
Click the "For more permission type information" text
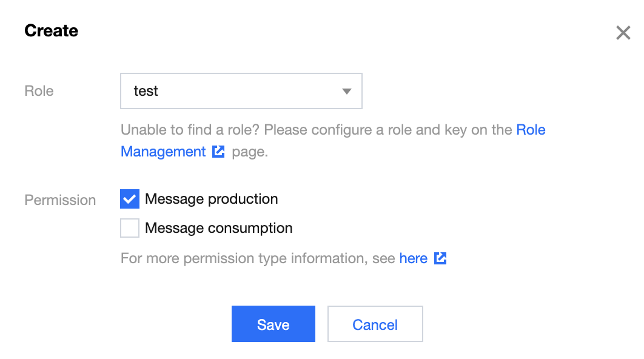click(244, 258)
